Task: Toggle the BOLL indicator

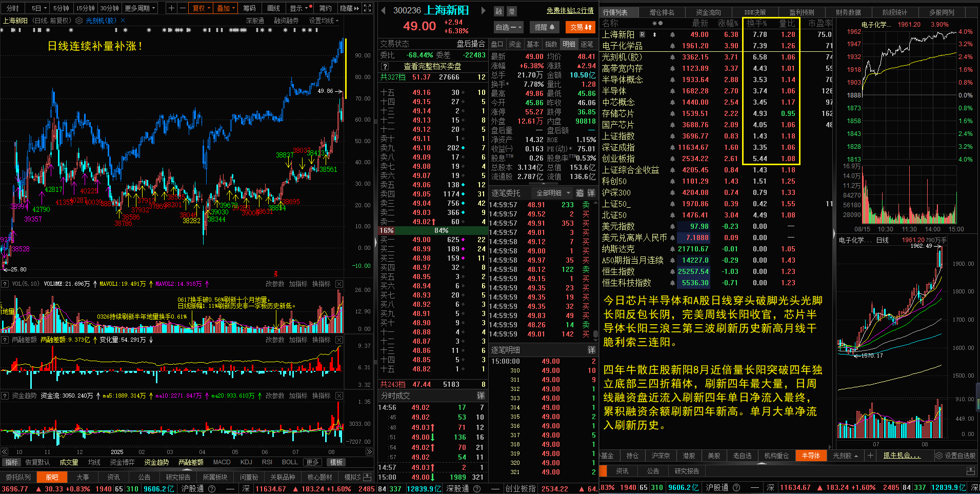Action: click(x=290, y=462)
